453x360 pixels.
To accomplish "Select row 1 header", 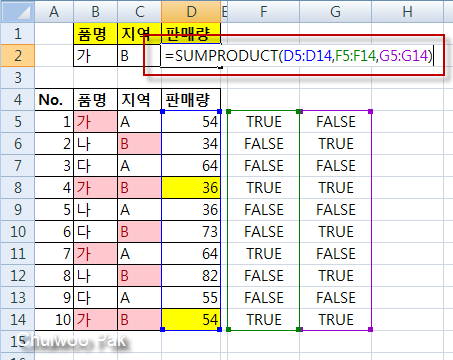I will pyautogui.click(x=18, y=34).
